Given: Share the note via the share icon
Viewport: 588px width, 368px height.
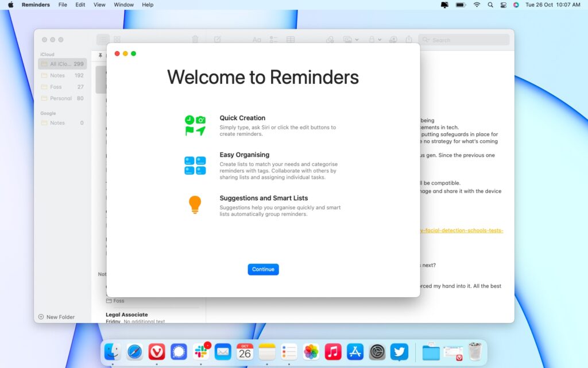Looking at the screenshot, I should point(408,39).
